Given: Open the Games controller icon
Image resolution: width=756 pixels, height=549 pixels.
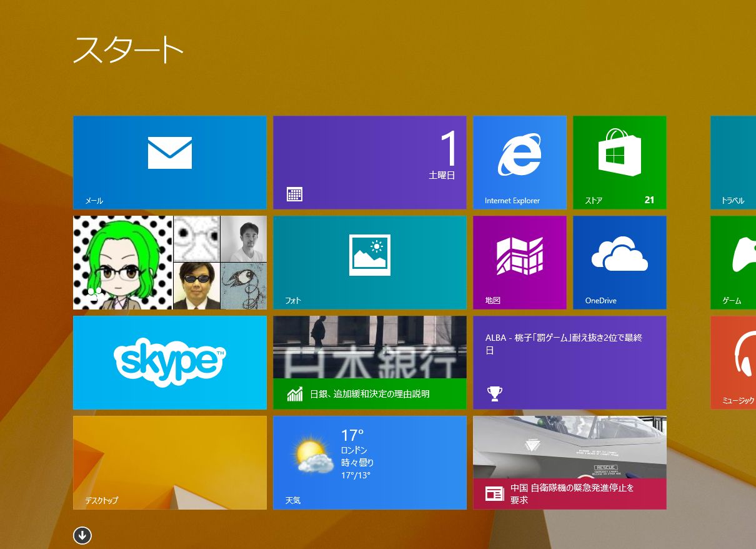Looking at the screenshot, I should [744, 254].
